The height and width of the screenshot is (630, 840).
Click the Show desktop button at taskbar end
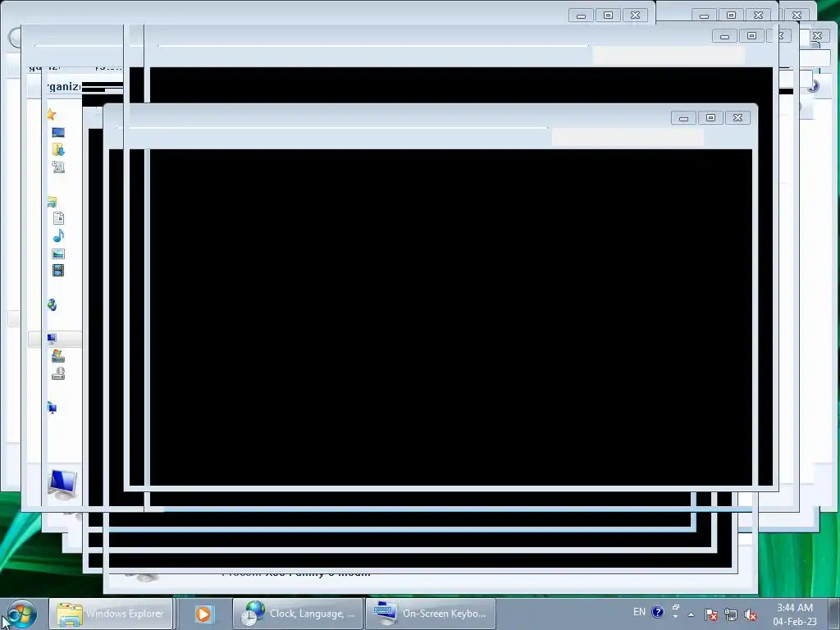pyautogui.click(x=834, y=614)
